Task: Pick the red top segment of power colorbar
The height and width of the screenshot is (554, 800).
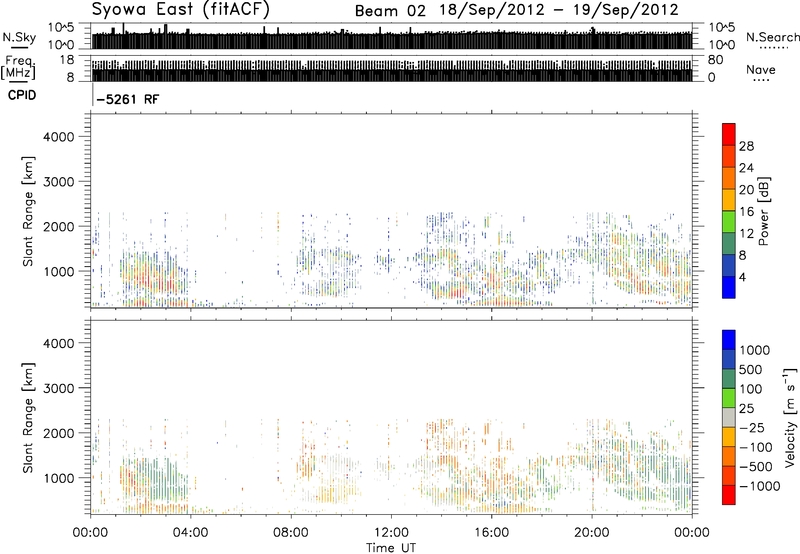Action: (x=729, y=134)
